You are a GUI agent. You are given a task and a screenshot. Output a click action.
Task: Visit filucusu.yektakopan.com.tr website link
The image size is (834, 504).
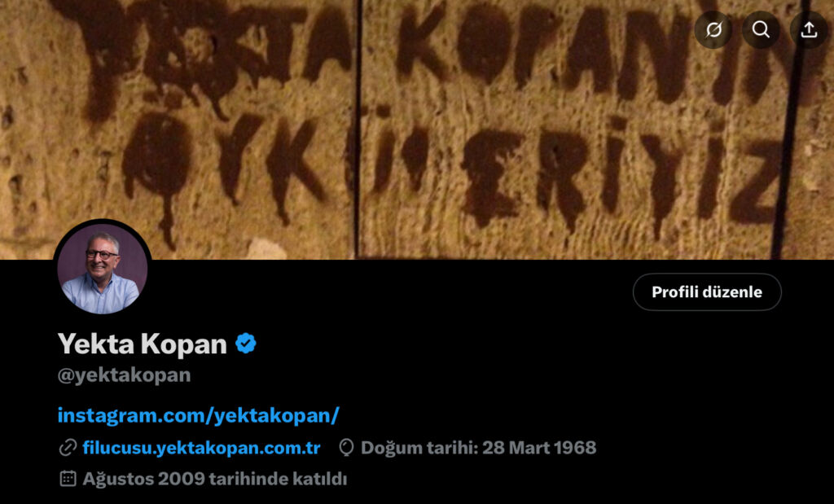coord(201,448)
